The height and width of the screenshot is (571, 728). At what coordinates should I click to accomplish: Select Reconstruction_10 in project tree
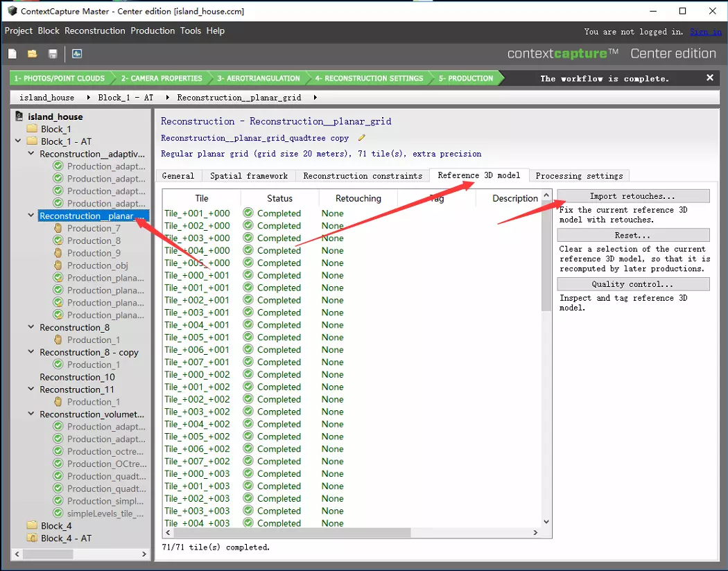[x=77, y=377]
